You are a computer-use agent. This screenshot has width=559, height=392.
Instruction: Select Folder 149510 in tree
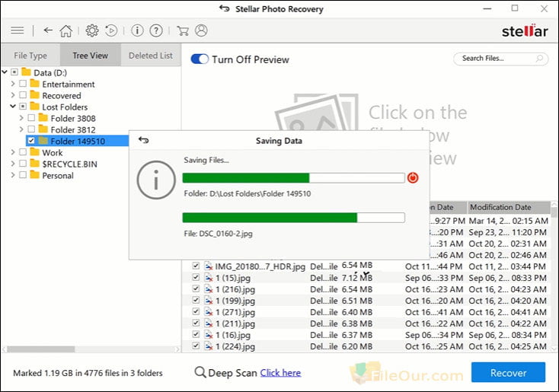(78, 141)
